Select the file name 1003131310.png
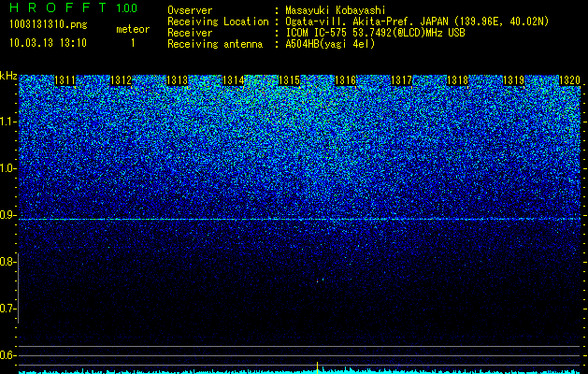The width and height of the screenshot is (588, 374). (x=49, y=24)
